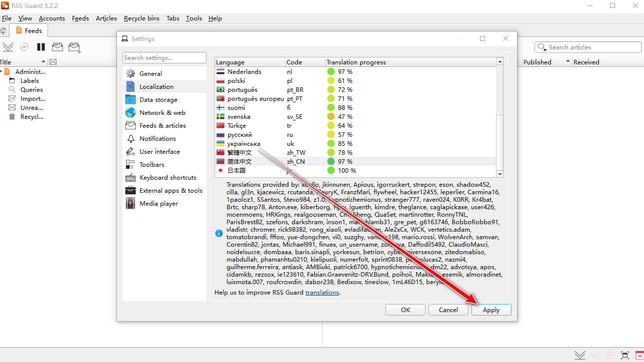This screenshot has height=362, width=644.
Task: Open External apps & tools settings
Action: click(164, 190)
